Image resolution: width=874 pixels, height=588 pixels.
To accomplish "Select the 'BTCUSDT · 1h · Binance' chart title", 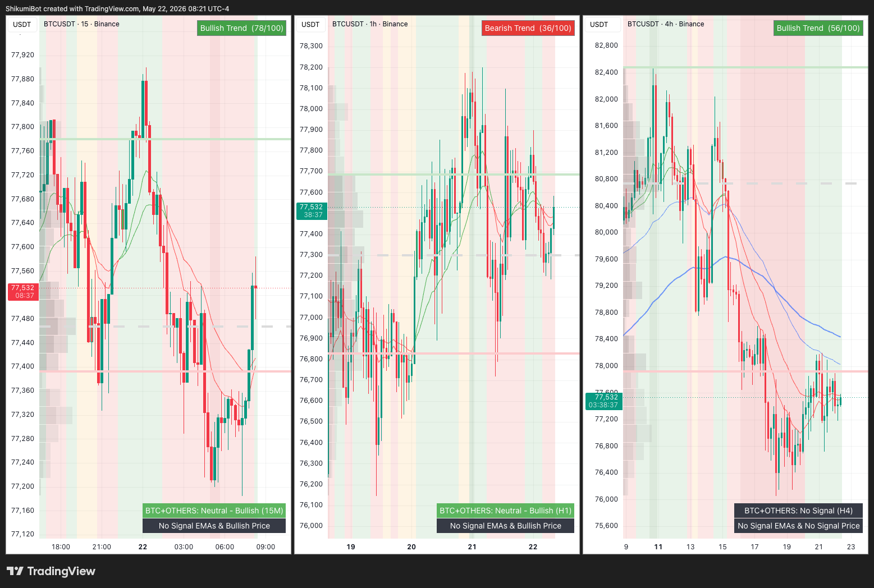I will coord(370,24).
